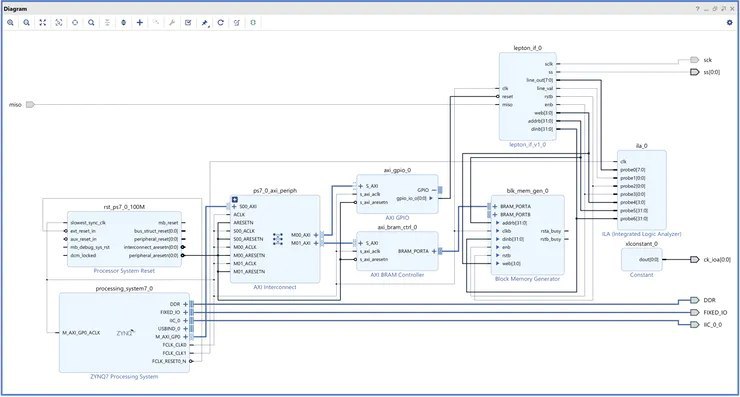This screenshot has width=740, height=397.
Task: Open Diagram panel help question mark
Action: (x=698, y=9)
